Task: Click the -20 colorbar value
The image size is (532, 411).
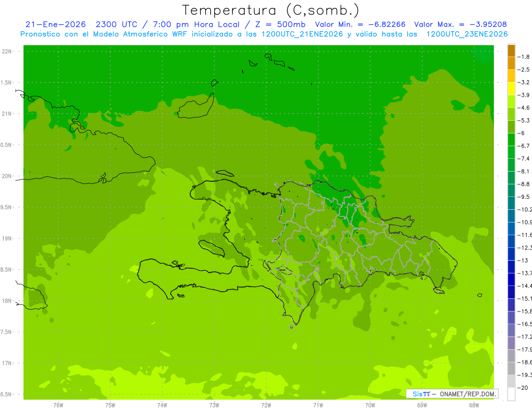Action: tap(523, 388)
